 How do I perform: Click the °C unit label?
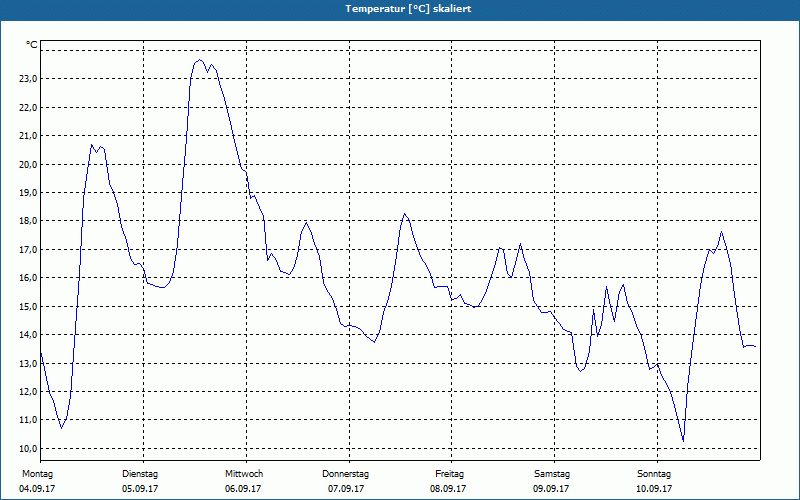[x=32, y=45]
